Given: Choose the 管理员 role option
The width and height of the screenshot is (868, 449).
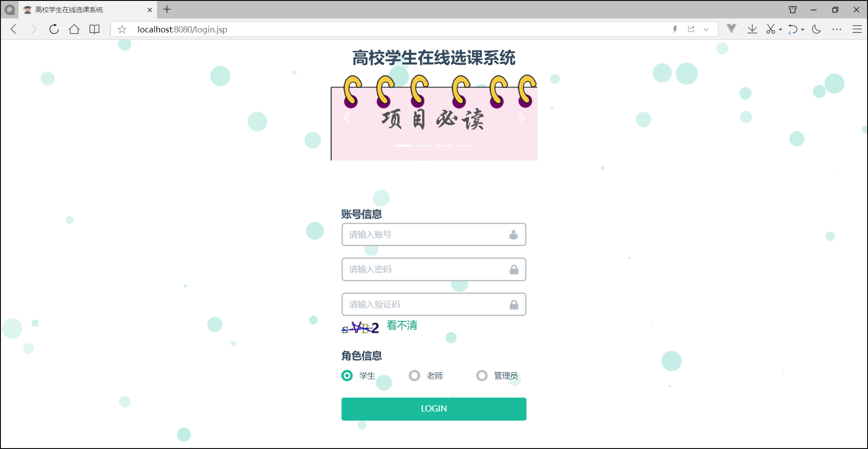Looking at the screenshot, I should point(482,376).
